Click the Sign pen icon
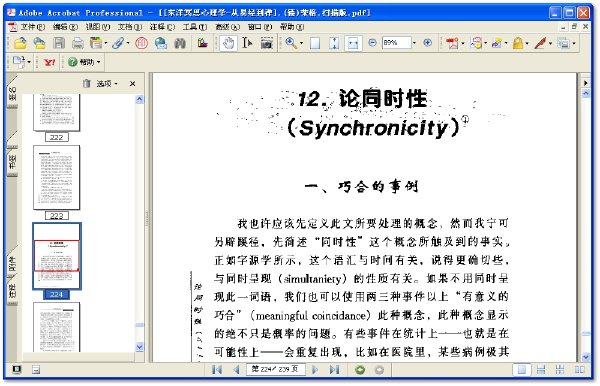 pyautogui.click(x=540, y=43)
